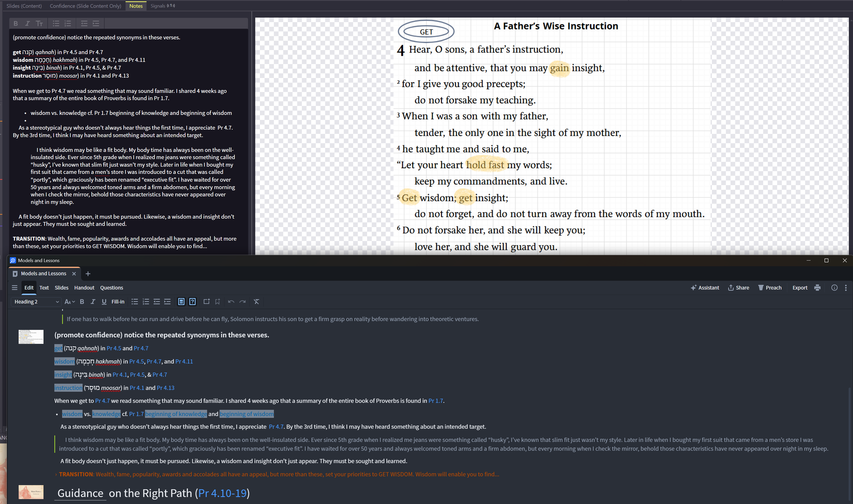
Task: Toggle the text block view button
Action: pyautogui.click(x=181, y=302)
